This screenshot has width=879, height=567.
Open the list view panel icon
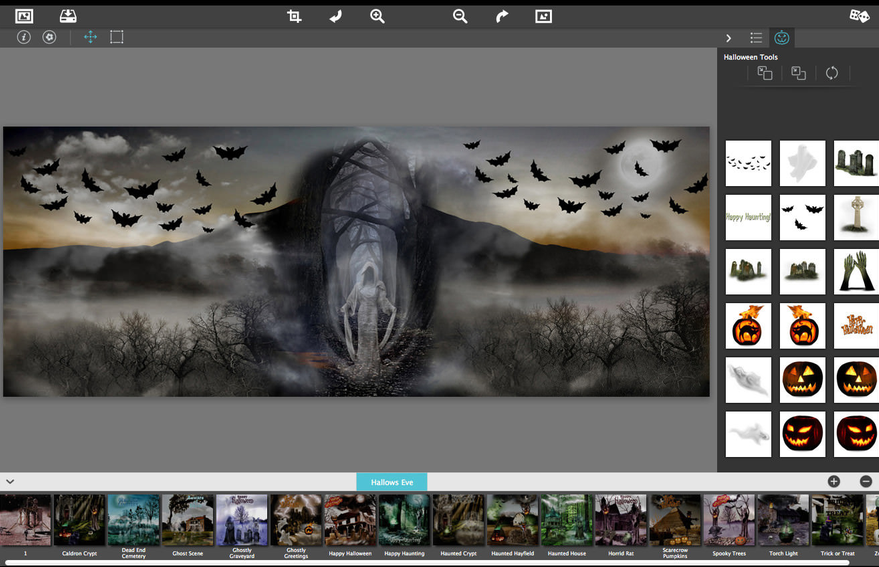(756, 38)
